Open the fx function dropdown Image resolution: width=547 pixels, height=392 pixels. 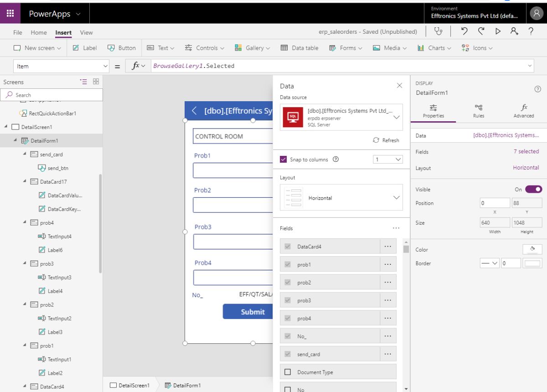(x=139, y=66)
